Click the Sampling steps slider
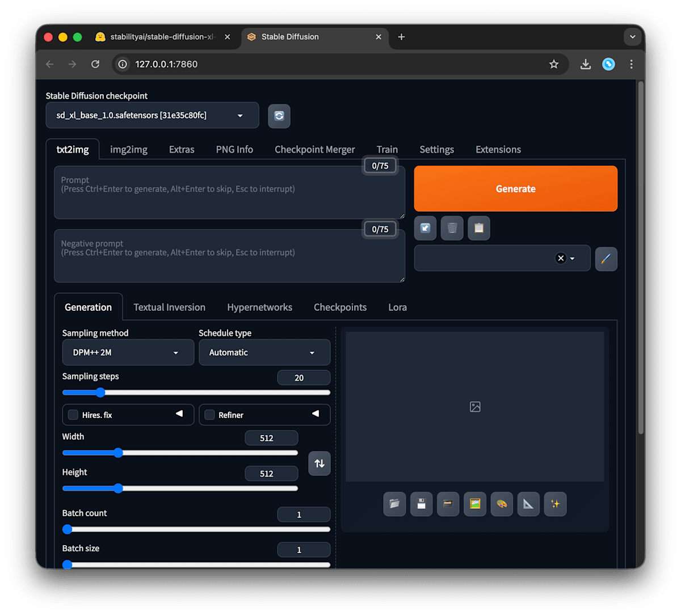 (196, 393)
